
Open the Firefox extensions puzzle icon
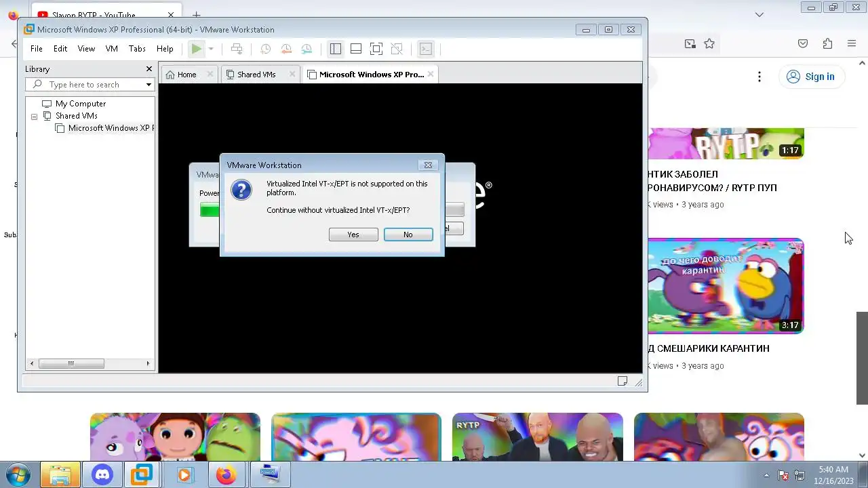pos(827,43)
